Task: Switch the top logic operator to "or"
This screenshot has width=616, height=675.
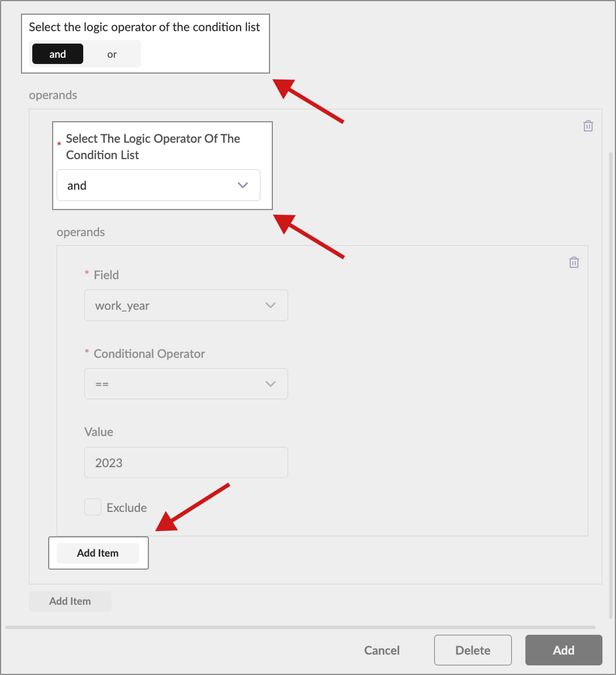Action: point(112,54)
